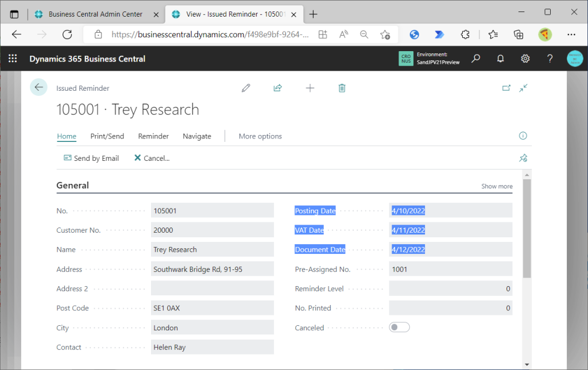Click the zoom out magnifier icon
The width and height of the screenshot is (588, 370).
[363, 34]
